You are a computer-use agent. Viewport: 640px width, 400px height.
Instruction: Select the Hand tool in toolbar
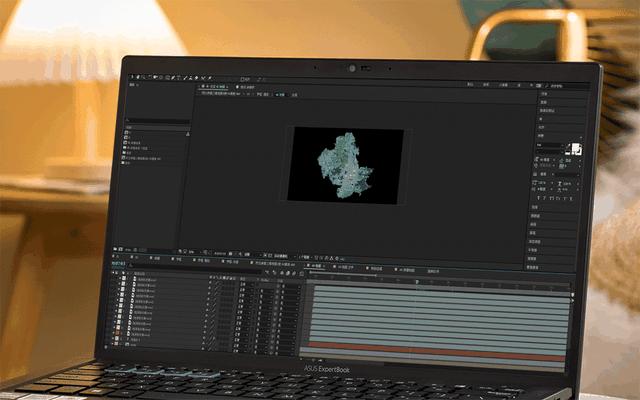click(x=138, y=77)
